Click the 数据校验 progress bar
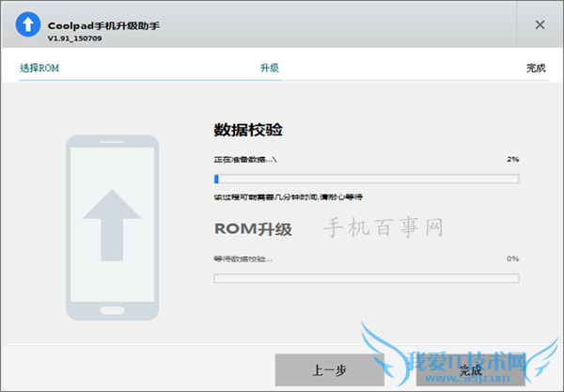 click(367, 179)
